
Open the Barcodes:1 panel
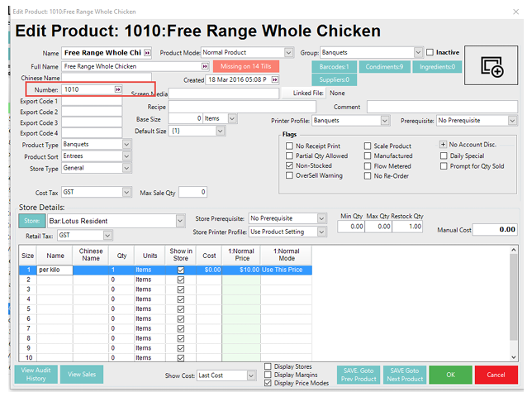point(335,67)
